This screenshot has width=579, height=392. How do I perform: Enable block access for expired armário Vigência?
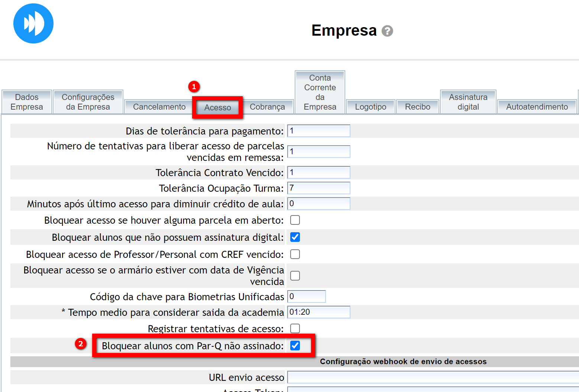click(x=295, y=276)
